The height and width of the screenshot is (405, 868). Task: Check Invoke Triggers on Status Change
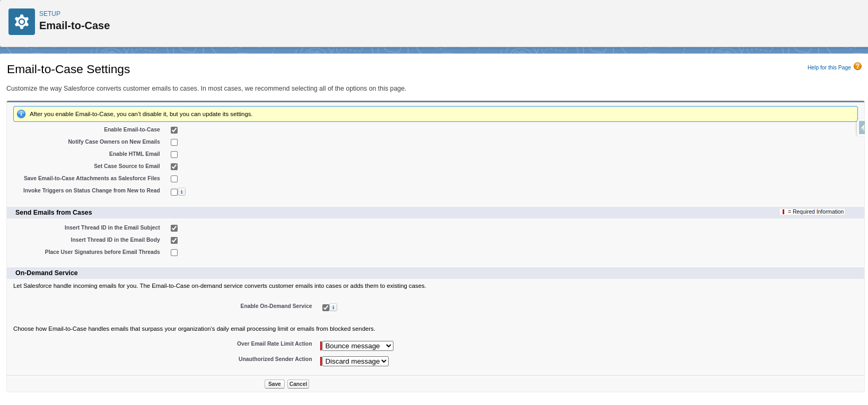click(174, 192)
